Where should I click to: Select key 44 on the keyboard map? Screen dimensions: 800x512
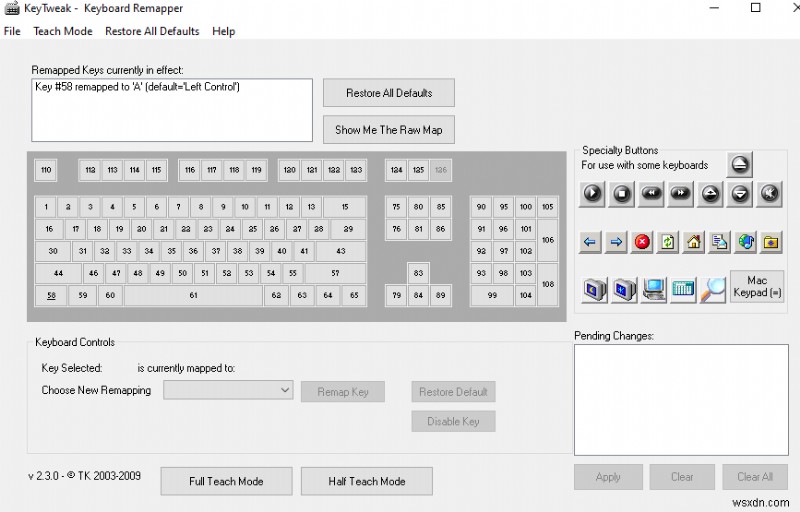pyautogui.click(x=58, y=273)
